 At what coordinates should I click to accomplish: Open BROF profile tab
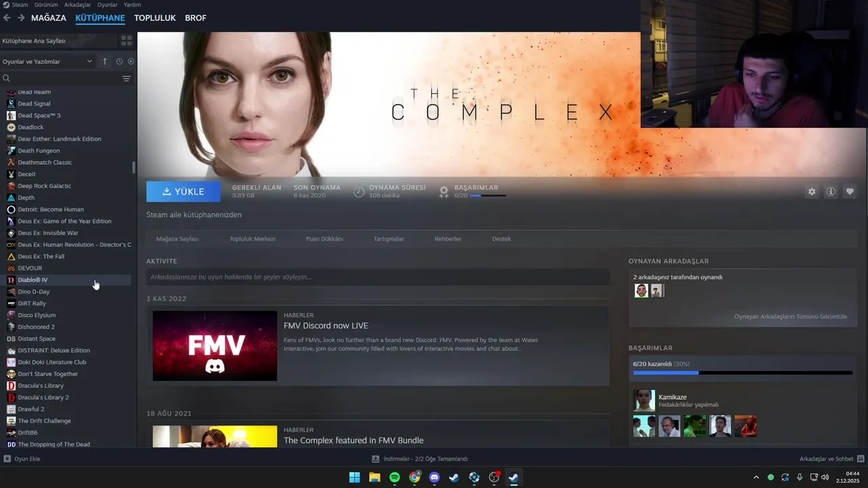click(x=195, y=18)
